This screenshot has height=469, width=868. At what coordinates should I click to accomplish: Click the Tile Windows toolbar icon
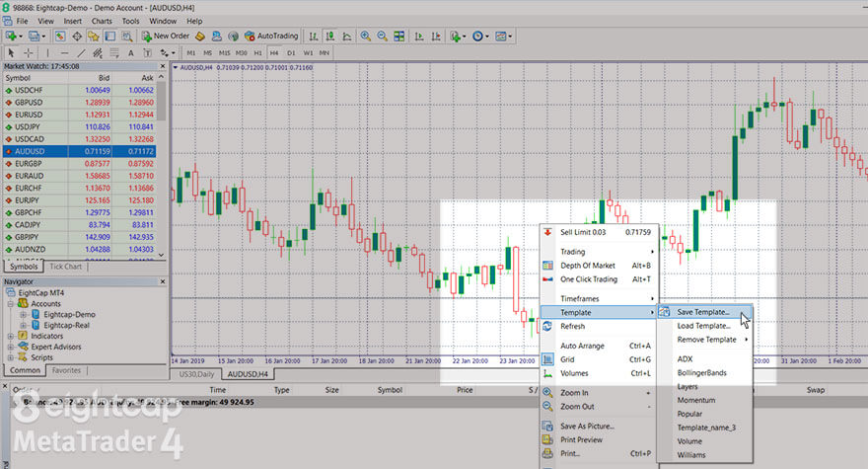399,36
